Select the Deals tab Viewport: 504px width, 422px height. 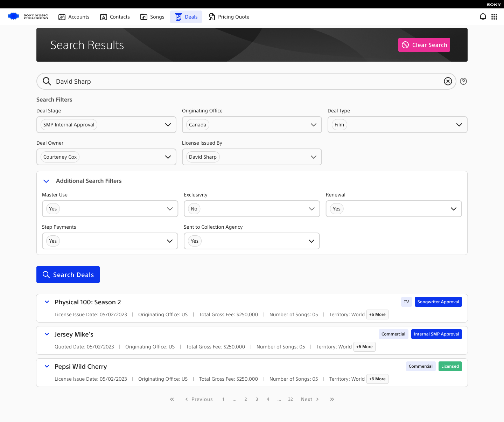186,17
